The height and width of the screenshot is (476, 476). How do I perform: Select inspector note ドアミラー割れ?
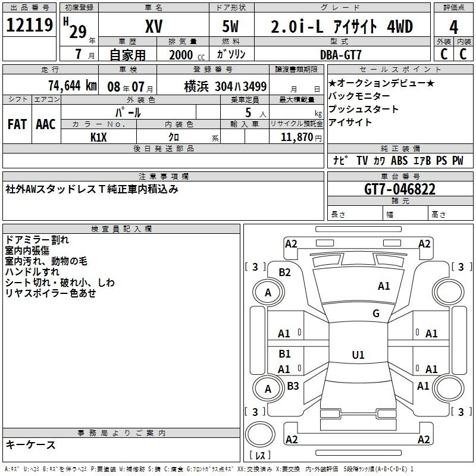click(37, 240)
